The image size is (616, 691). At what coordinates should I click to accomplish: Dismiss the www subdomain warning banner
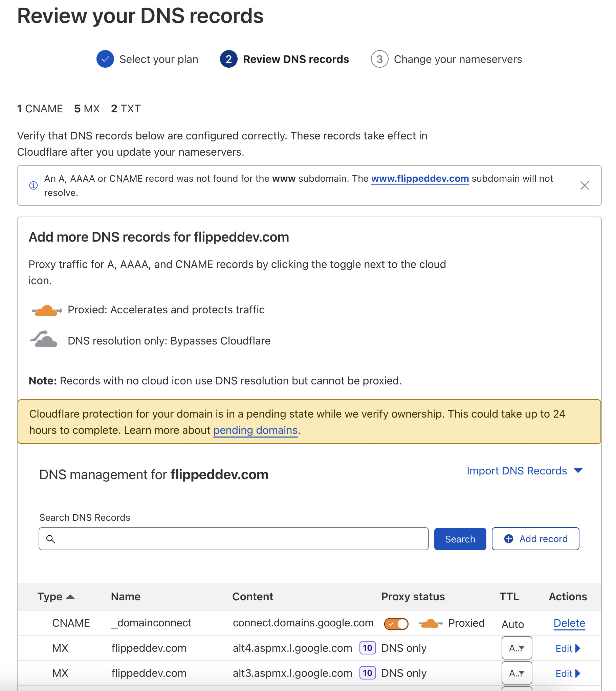pos(585,185)
